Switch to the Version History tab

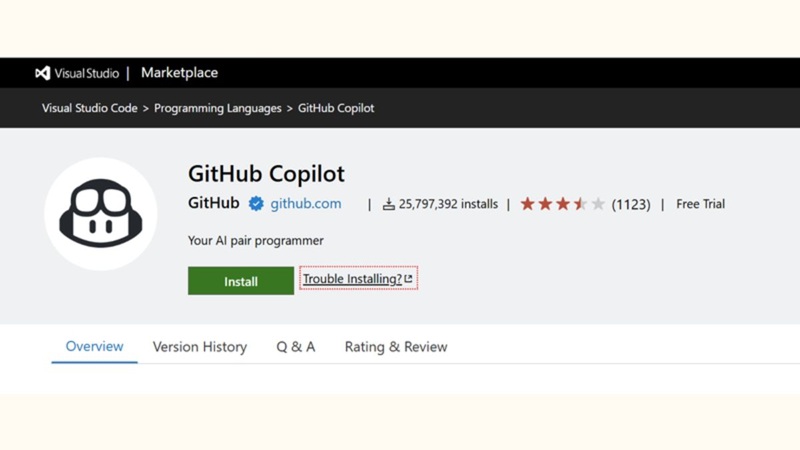tap(200, 347)
